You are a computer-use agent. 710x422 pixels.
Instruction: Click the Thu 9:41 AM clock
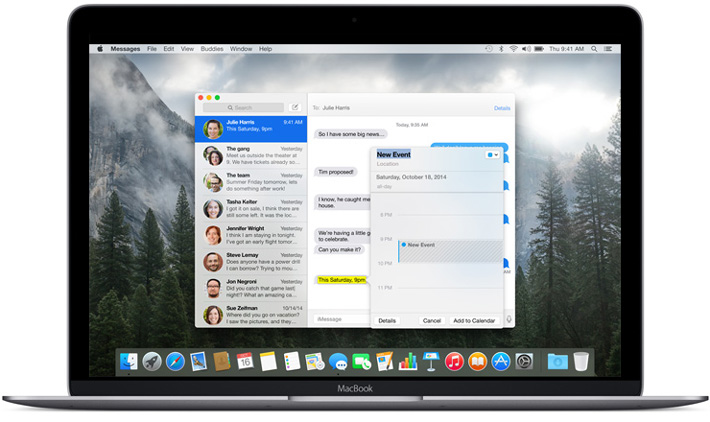pyautogui.click(x=566, y=49)
